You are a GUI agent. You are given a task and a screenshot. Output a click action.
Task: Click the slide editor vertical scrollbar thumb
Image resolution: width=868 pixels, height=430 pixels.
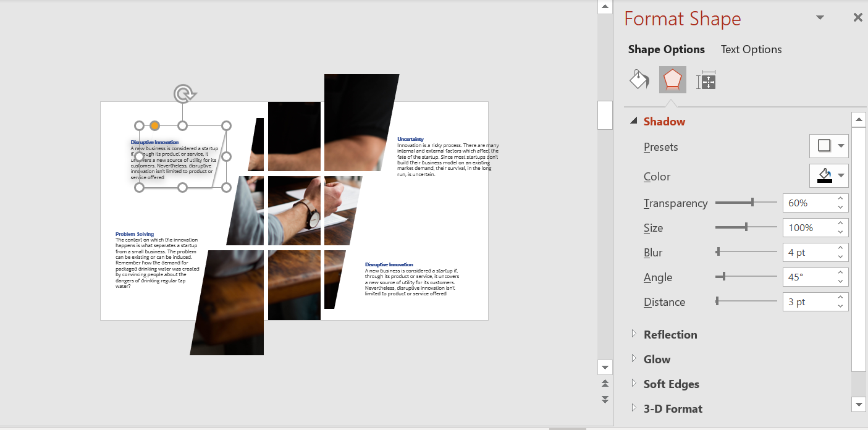point(605,115)
